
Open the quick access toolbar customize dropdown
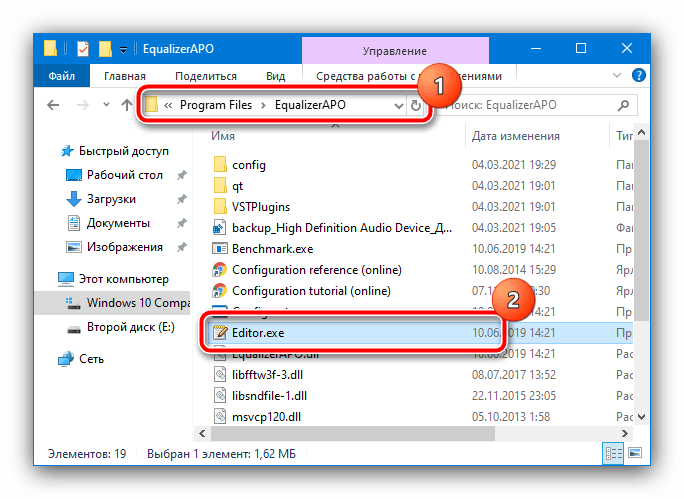tap(123, 50)
